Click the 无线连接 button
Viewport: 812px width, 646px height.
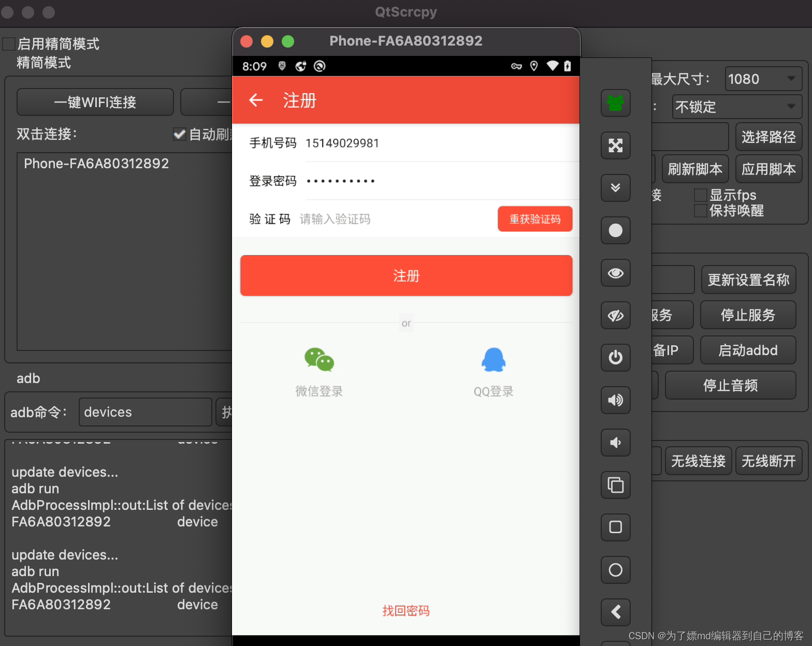click(x=698, y=461)
